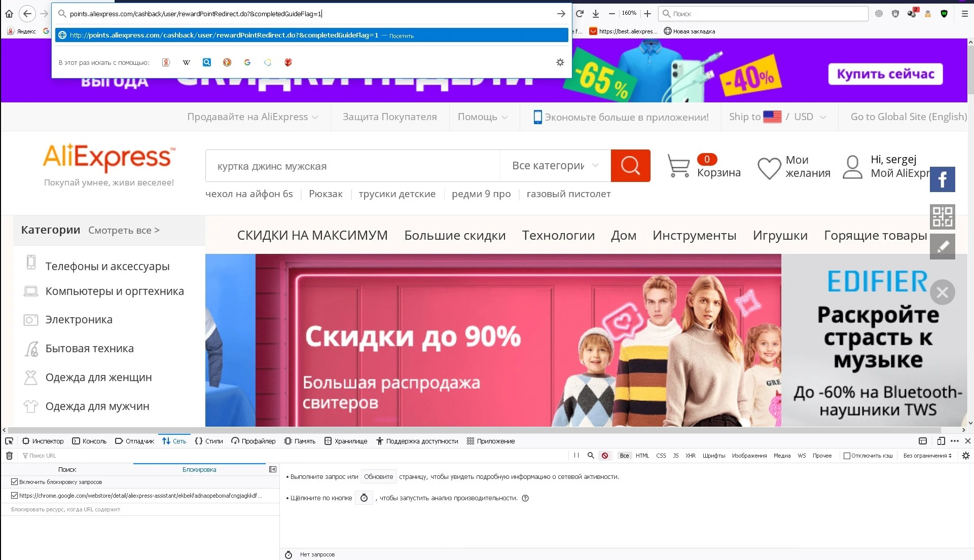Click the browser 'Поиск' search box
The width and height of the screenshot is (974, 560).
point(763,14)
